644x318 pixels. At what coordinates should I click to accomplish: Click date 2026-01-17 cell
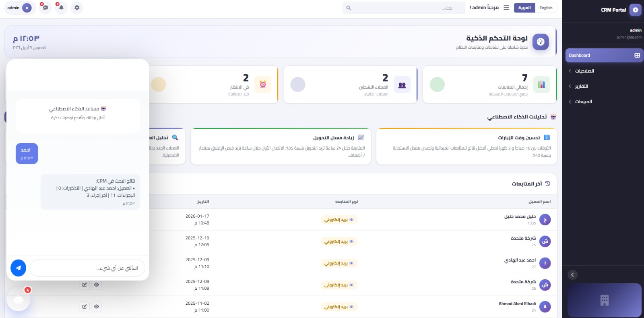click(197, 220)
